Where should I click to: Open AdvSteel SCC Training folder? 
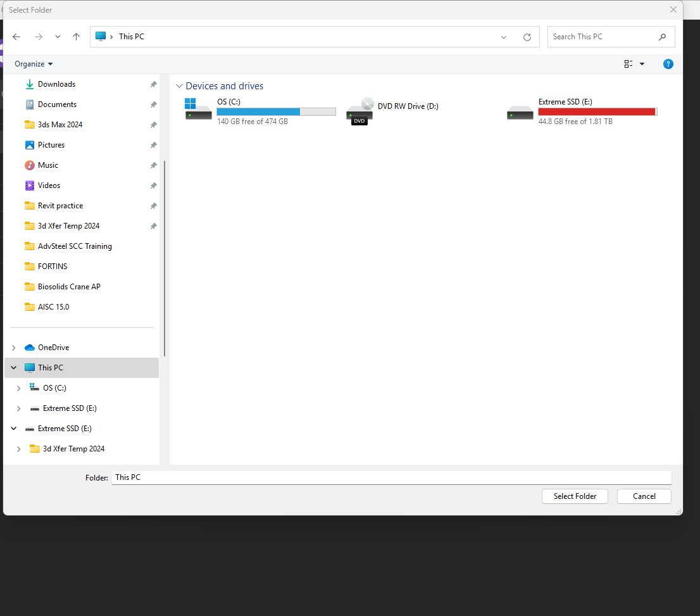click(75, 246)
